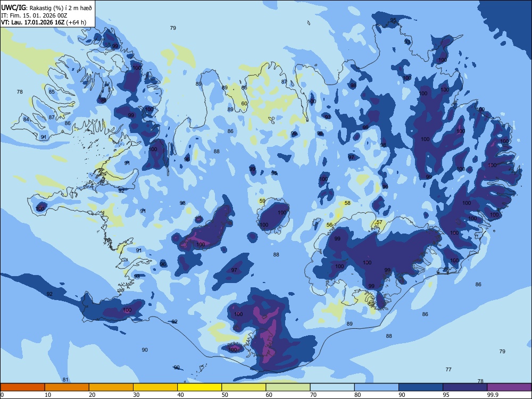
Task: Click the legend tick label '10'
Action: (48, 395)
